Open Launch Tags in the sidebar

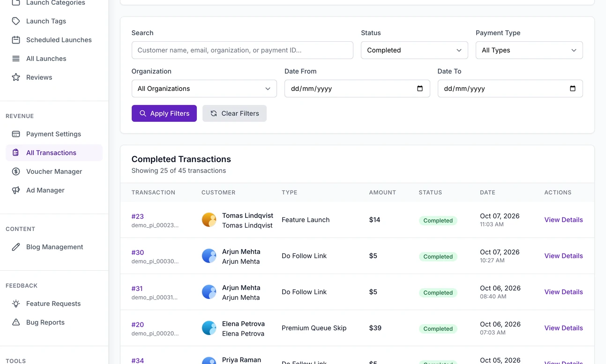point(54,21)
